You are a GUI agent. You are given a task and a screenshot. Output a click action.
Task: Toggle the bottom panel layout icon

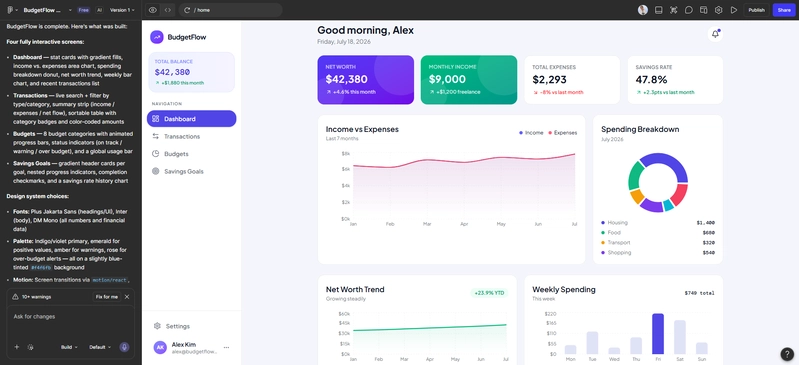(658, 10)
